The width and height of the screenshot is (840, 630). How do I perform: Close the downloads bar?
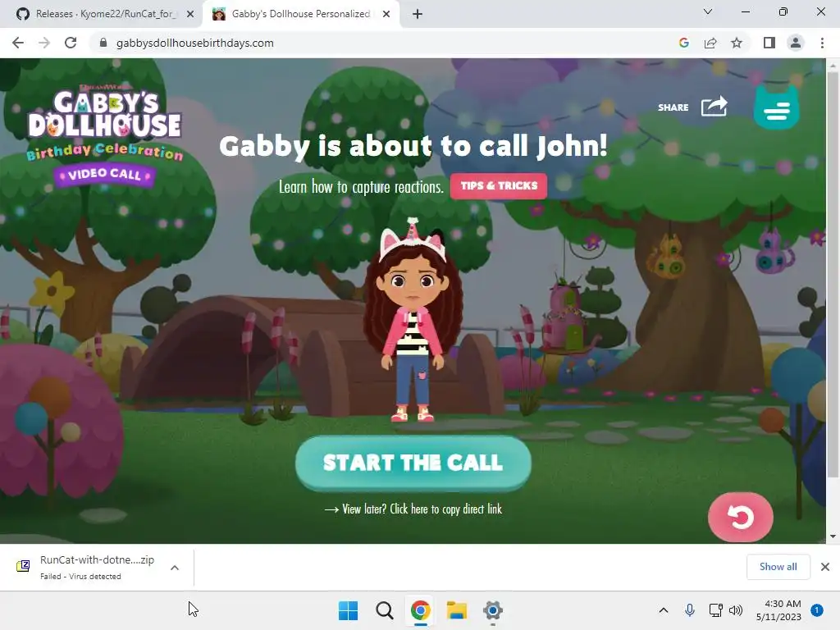(x=825, y=567)
